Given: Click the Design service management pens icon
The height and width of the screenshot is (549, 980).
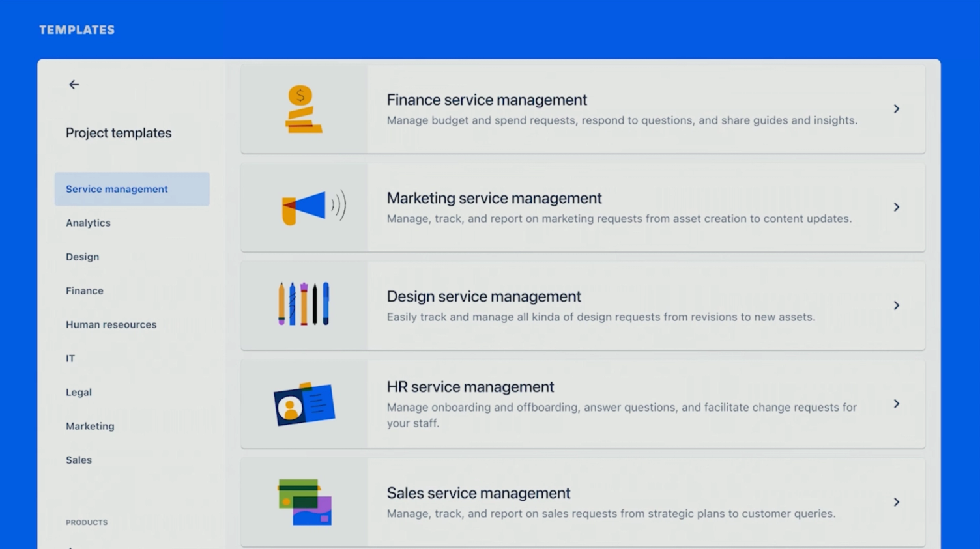Looking at the screenshot, I should coord(304,304).
